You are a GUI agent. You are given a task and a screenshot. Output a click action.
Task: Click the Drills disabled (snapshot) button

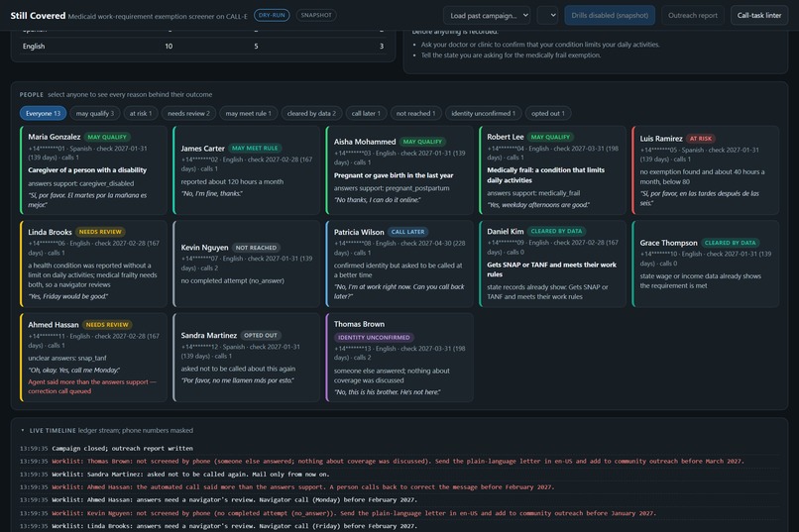610,15
